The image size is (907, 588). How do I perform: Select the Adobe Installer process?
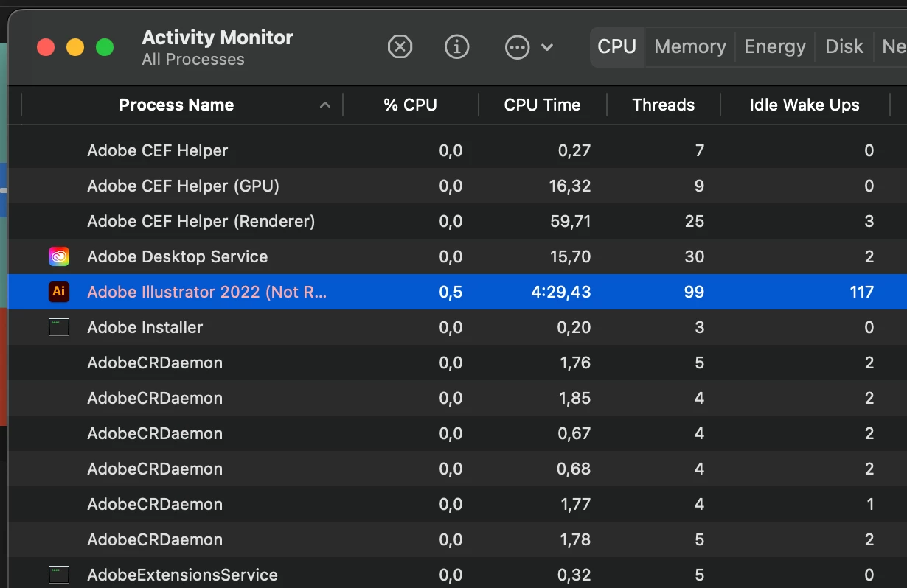click(457, 327)
